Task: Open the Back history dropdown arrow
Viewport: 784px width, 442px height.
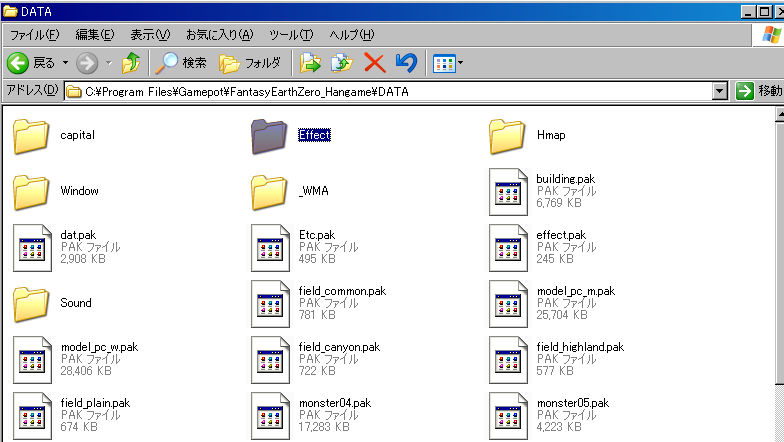Action: (65, 63)
